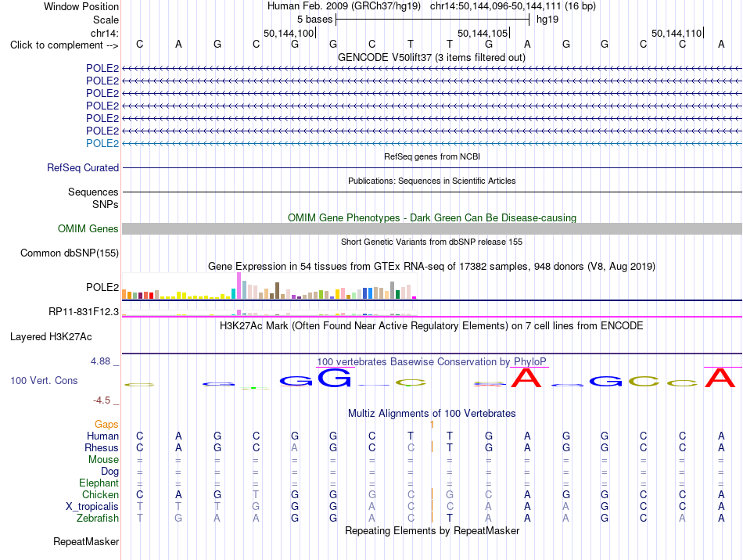Click the RP11-831F12.3 expression label
Screen dimensions: 743x560
pos(84,312)
